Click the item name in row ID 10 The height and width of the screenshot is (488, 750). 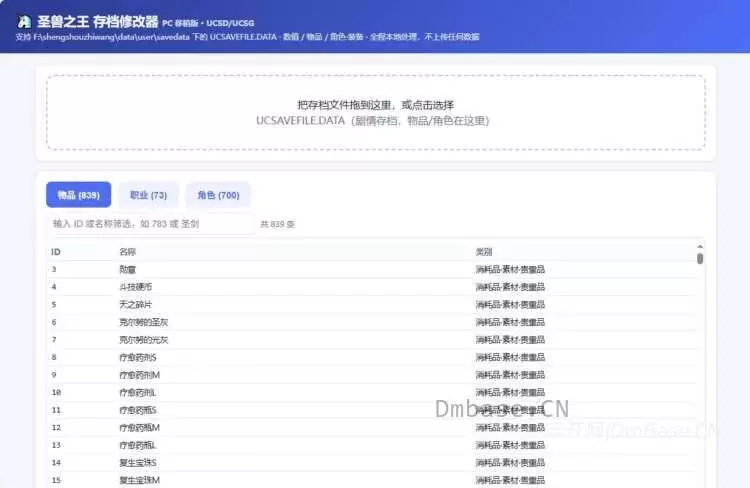click(x=137, y=393)
